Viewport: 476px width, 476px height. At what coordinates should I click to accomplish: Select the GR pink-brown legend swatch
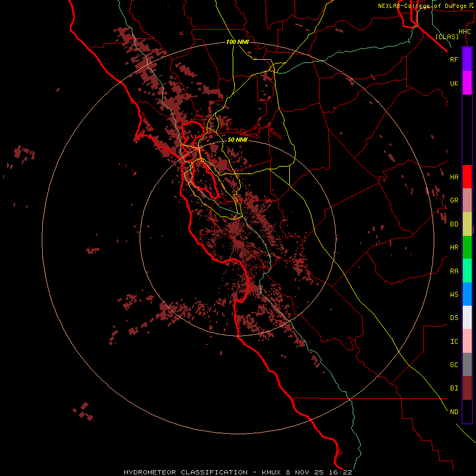point(467,200)
